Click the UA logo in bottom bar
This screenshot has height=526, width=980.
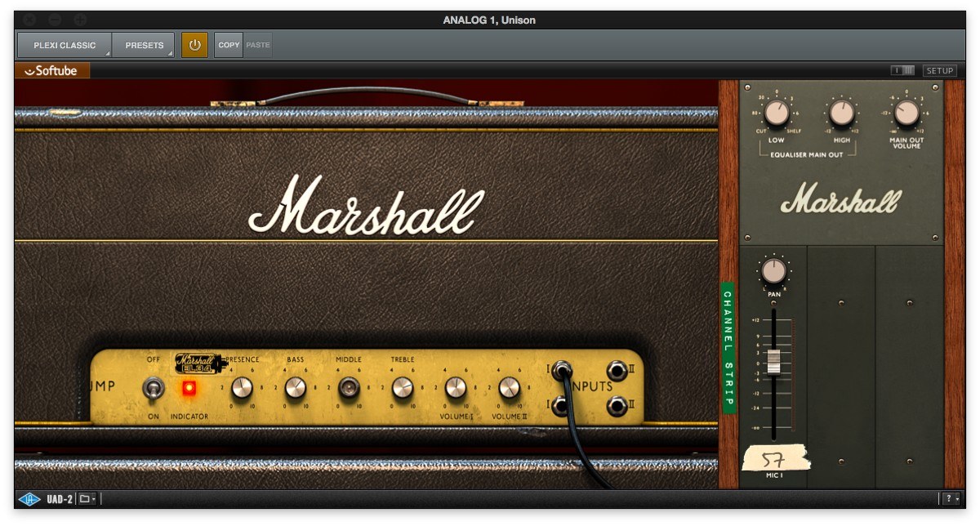click(x=30, y=498)
